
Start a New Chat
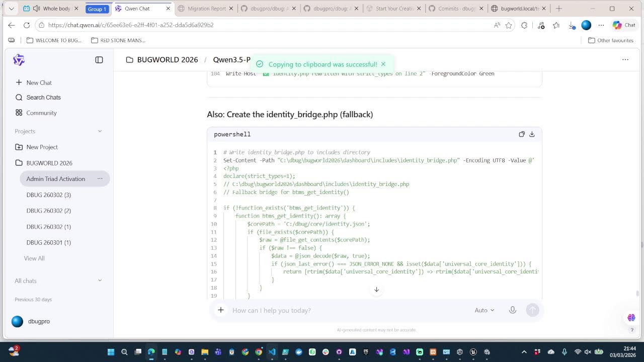pyautogui.click(x=34, y=82)
